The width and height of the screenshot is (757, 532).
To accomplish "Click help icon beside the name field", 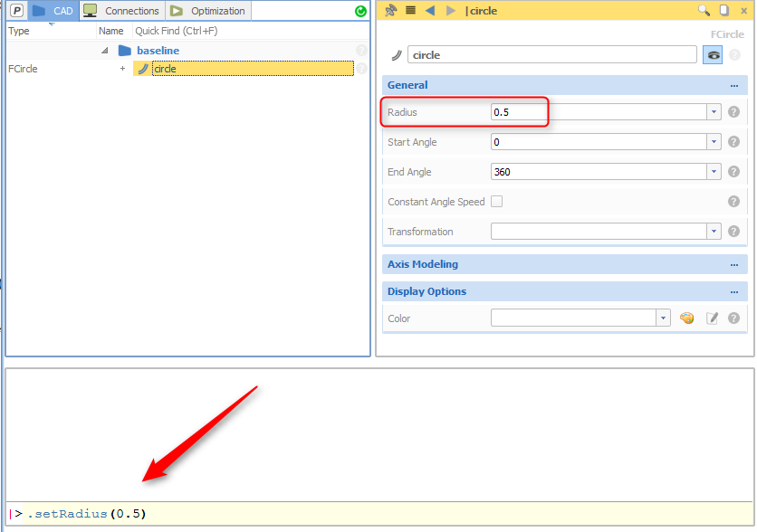I will [x=734, y=55].
